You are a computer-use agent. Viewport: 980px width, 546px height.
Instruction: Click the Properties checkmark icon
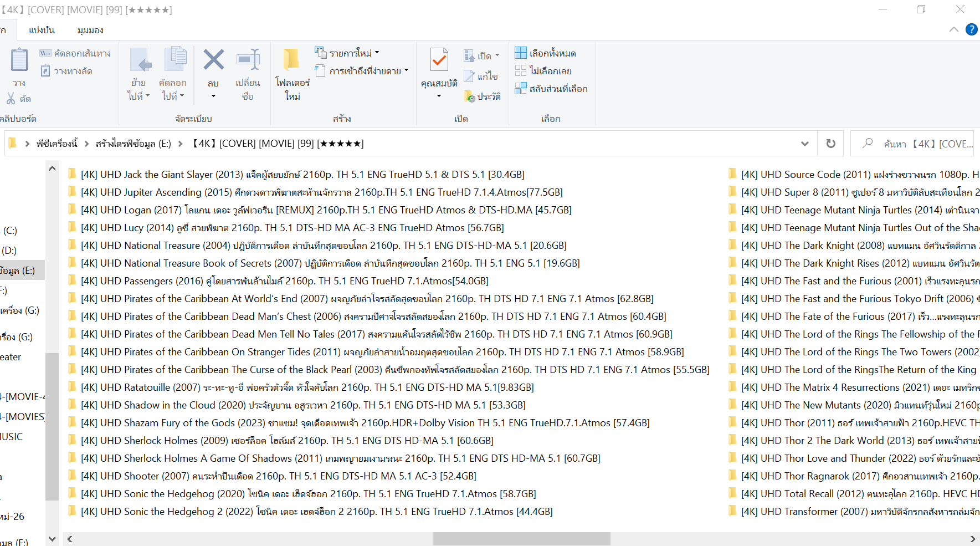(x=439, y=59)
